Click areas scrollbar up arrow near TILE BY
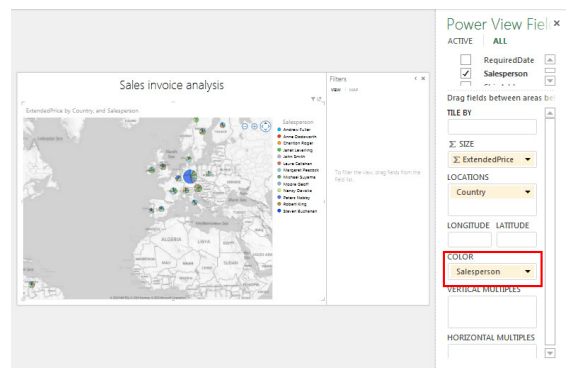The height and width of the screenshot is (386, 576). [x=550, y=113]
